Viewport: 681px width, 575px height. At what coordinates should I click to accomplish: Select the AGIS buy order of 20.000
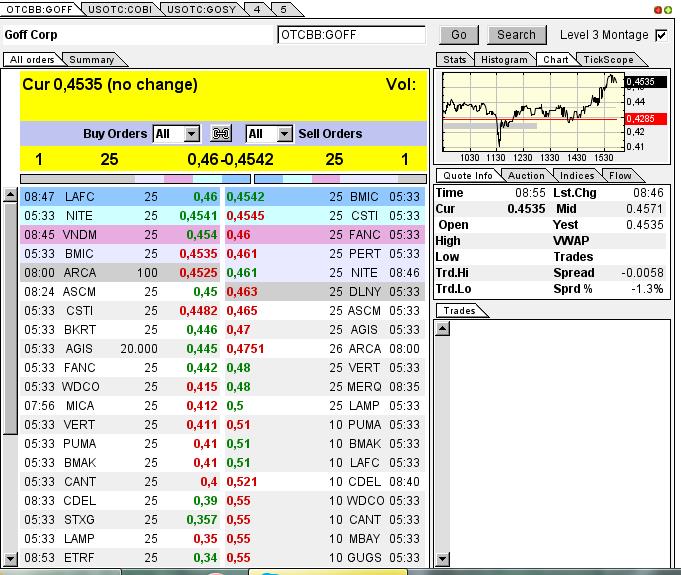pyautogui.click(x=120, y=349)
